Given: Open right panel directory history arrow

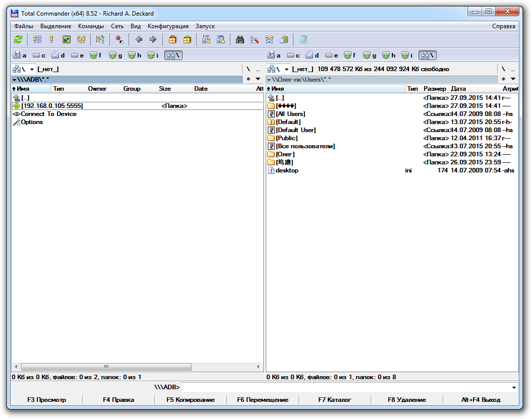Looking at the screenshot, I should [x=513, y=79].
